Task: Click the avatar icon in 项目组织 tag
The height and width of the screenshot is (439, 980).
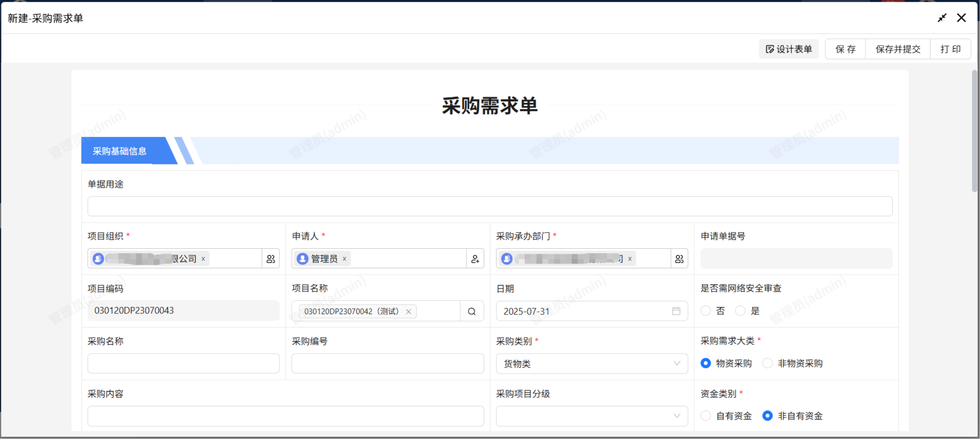Action: (98, 259)
